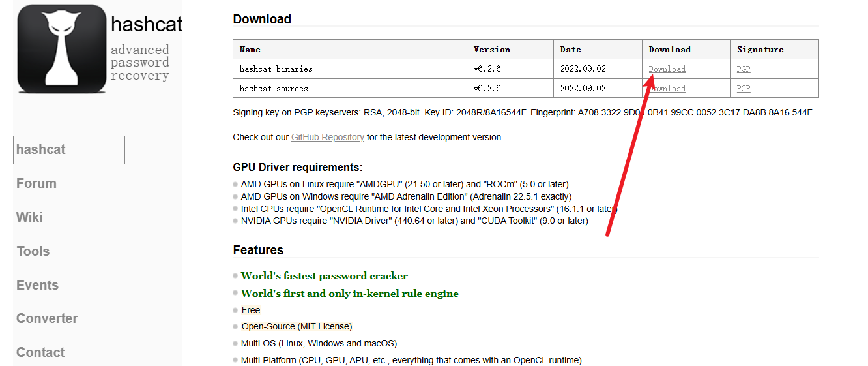Click the PGP signing key fingerprint line
The width and height of the screenshot is (868, 366).
point(523,112)
